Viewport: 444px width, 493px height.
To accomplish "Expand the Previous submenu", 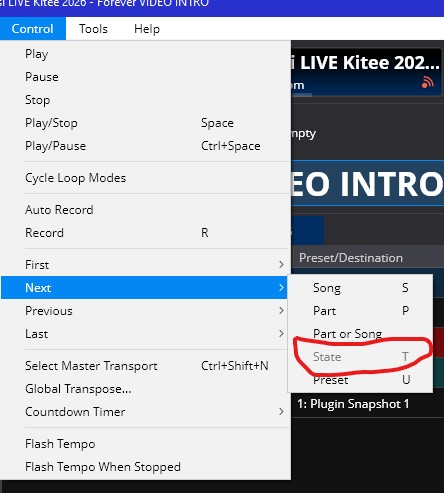I will click(145, 311).
